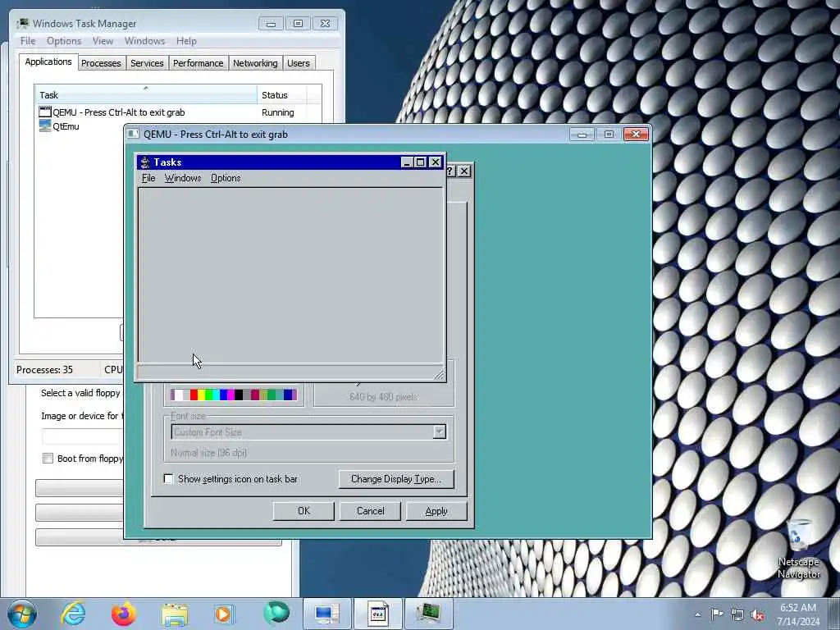Open View menu in Task Manager
This screenshot has width=840, height=630.
[x=103, y=41]
